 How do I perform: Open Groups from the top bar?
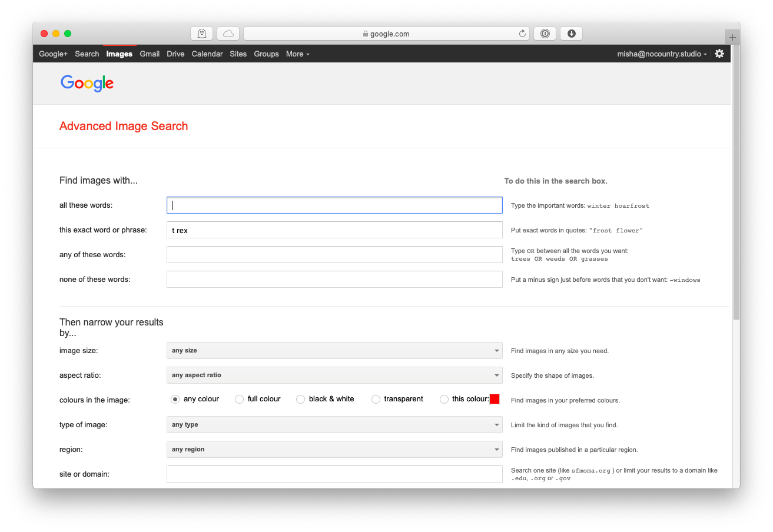click(266, 54)
